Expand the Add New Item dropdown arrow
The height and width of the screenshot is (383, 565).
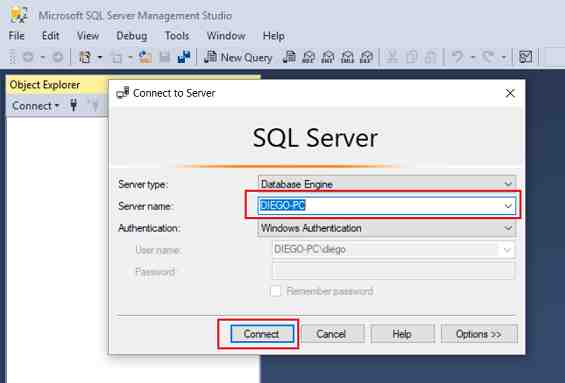[130, 57]
